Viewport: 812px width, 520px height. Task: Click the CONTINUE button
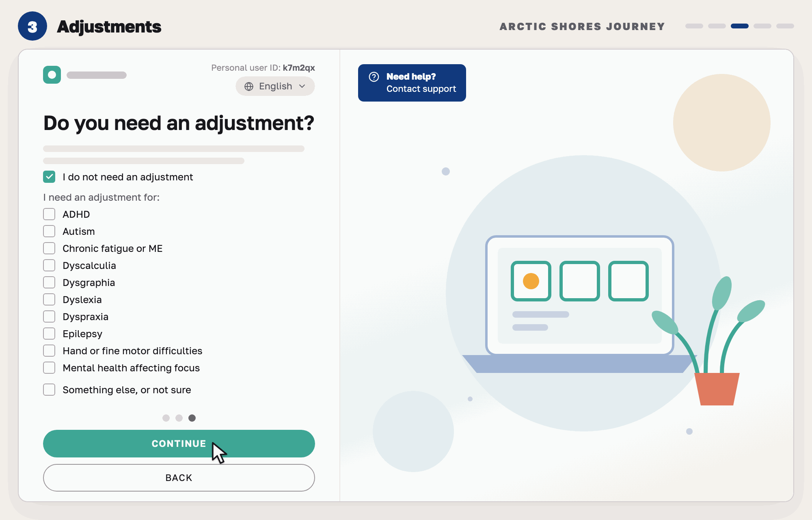click(x=179, y=444)
